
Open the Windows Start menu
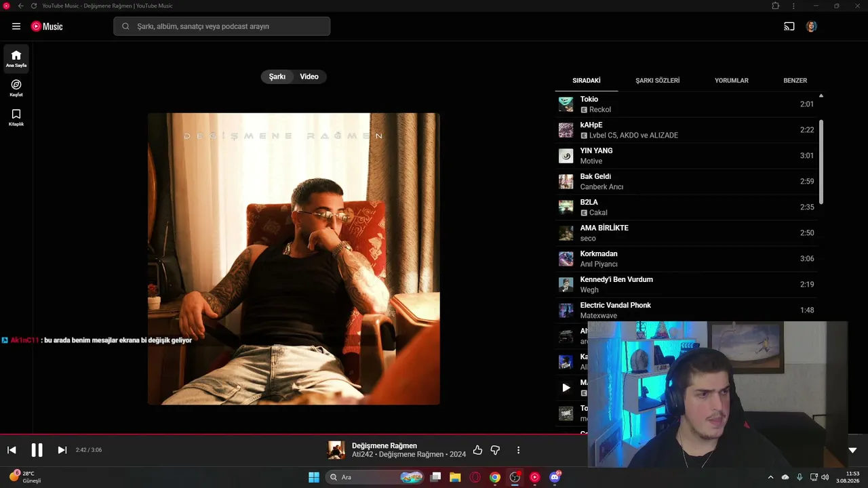(314, 477)
